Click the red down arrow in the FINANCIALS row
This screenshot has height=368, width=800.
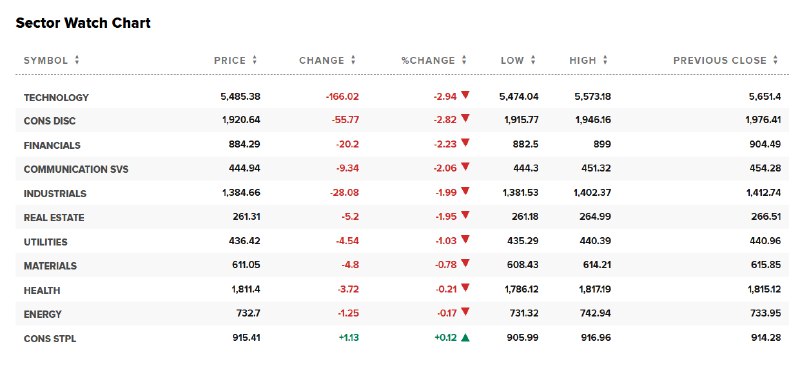465,143
